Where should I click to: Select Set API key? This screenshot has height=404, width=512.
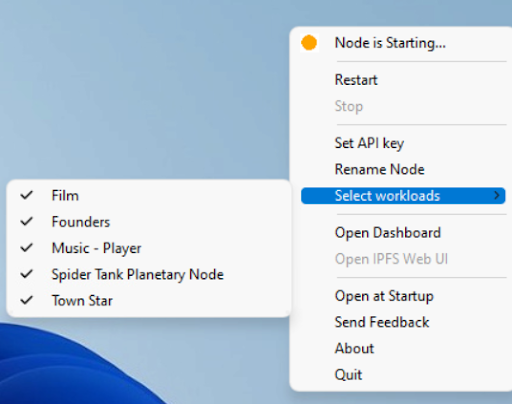click(369, 143)
